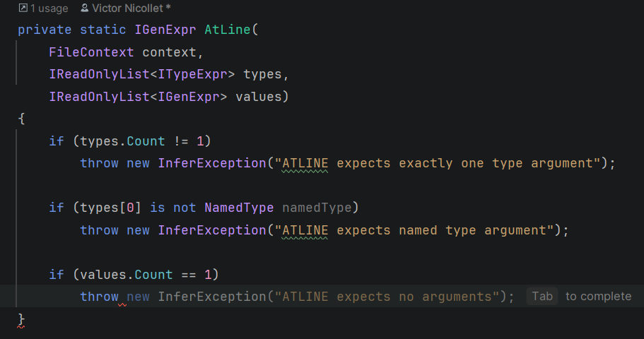Open the "1 usage" code lens link

pyautogui.click(x=49, y=8)
